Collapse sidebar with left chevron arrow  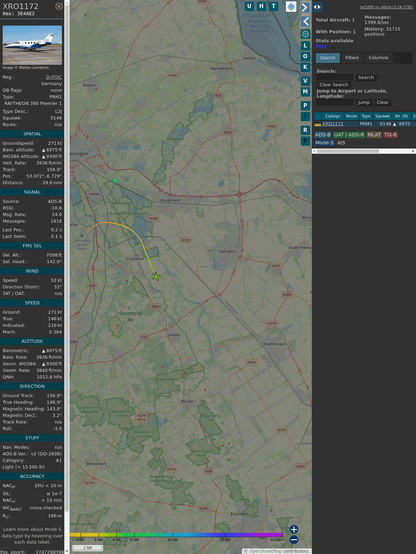click(305, 22)
